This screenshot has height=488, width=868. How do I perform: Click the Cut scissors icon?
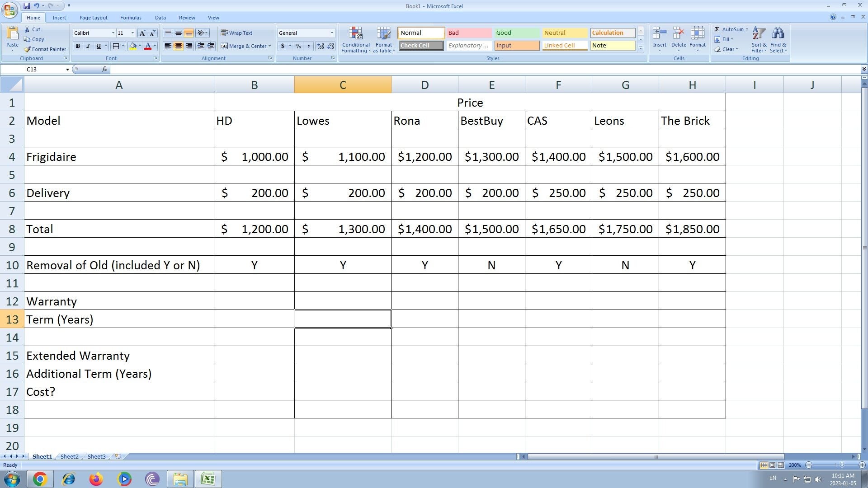point(27,29)
